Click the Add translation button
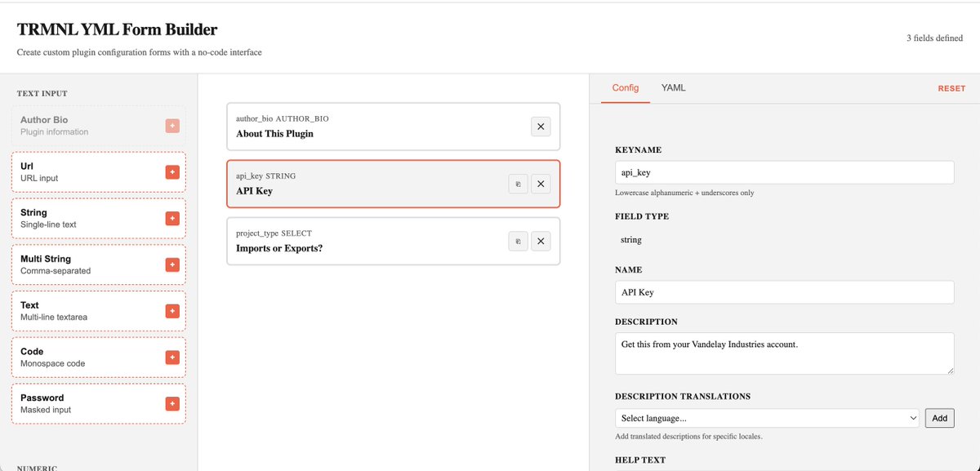The height and width of the screenshot is (471, 980). click(x=939, y=418)
